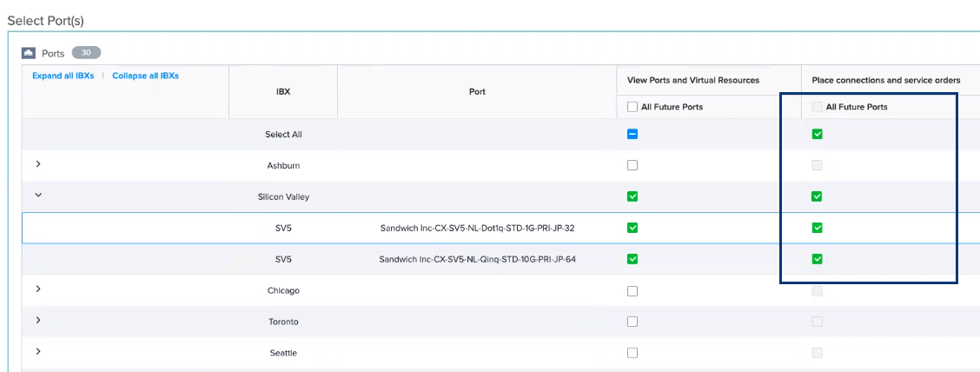Toggle Select All checkbox for View Ports
Viewport: 980px width, 372px height.
point(632,134)
